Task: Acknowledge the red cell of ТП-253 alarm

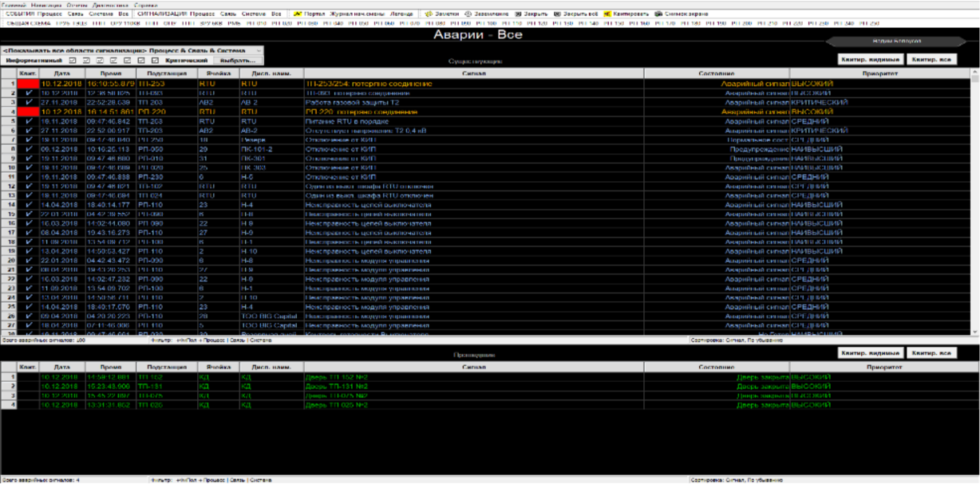Action: [28, 83]
